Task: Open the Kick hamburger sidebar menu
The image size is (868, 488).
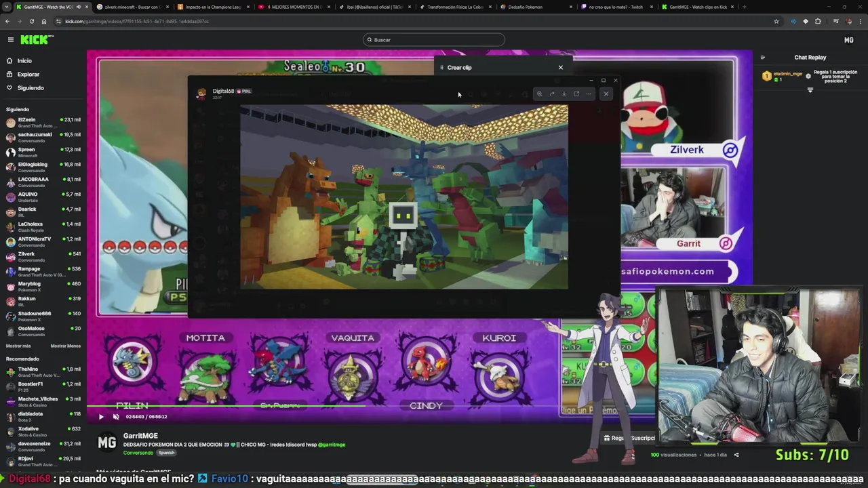Action: (x=10, y=40)
